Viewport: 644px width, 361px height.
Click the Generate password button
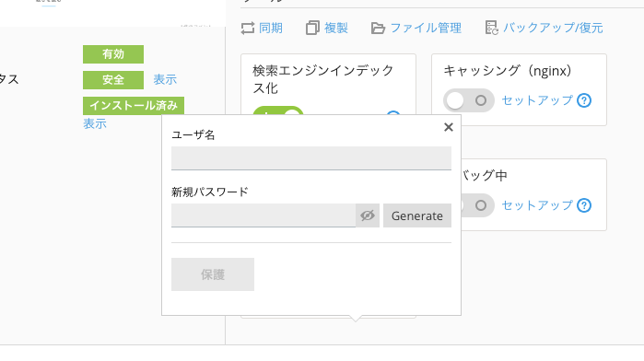tap(417, 215)
